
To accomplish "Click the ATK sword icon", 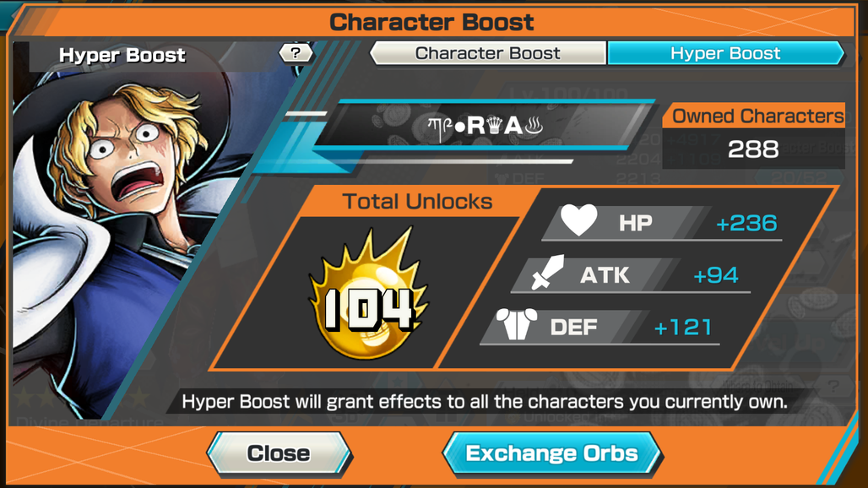I will point(547,272).
